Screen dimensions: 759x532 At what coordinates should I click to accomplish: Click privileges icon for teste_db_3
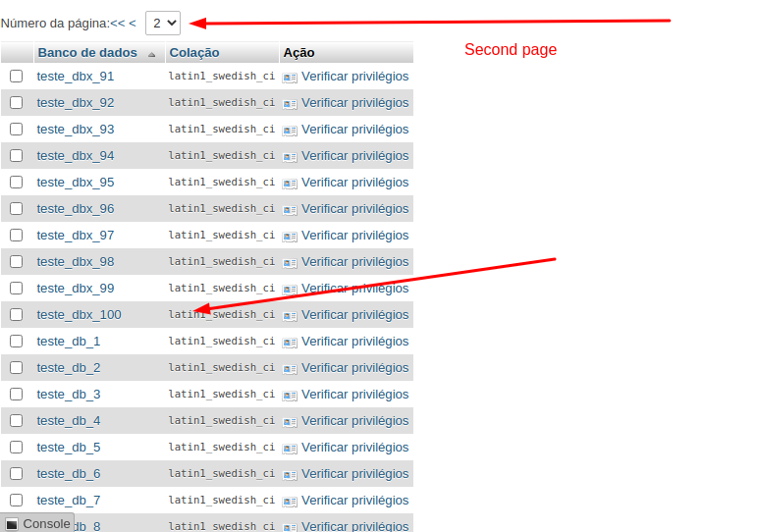pos(290,396)
